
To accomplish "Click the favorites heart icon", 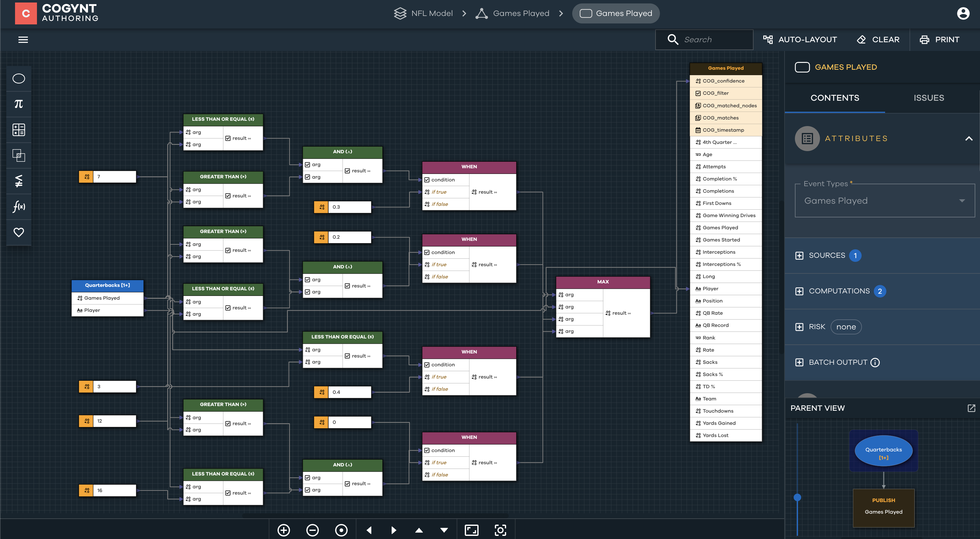I will [x=18, y=232].
